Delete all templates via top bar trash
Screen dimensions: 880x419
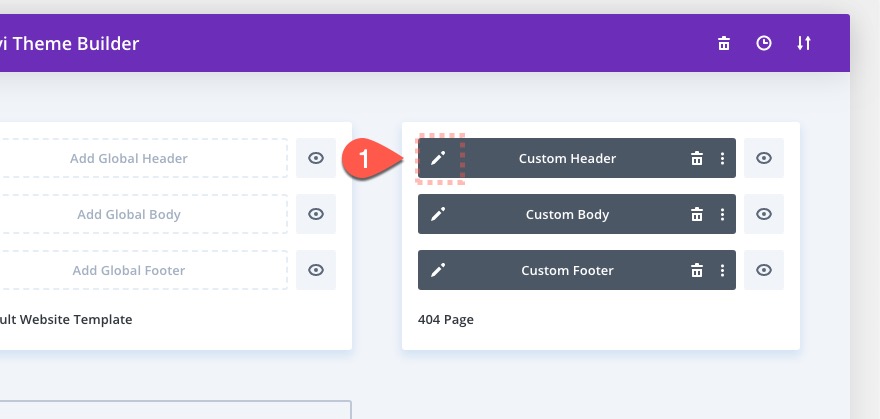(724, 43)
